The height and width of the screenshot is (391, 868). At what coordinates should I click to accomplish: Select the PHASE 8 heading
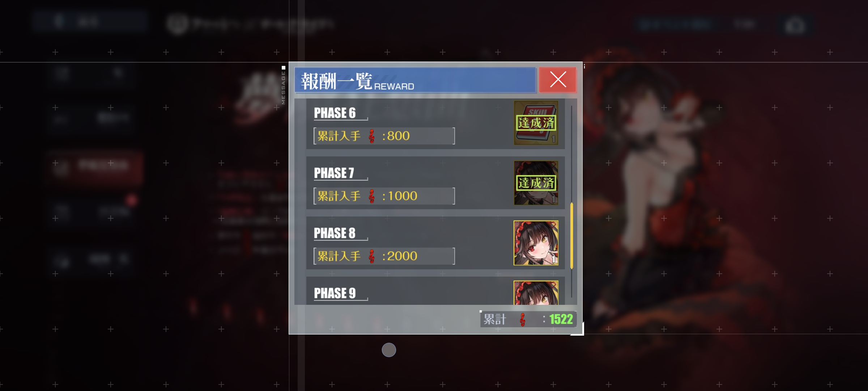(335, 233)
